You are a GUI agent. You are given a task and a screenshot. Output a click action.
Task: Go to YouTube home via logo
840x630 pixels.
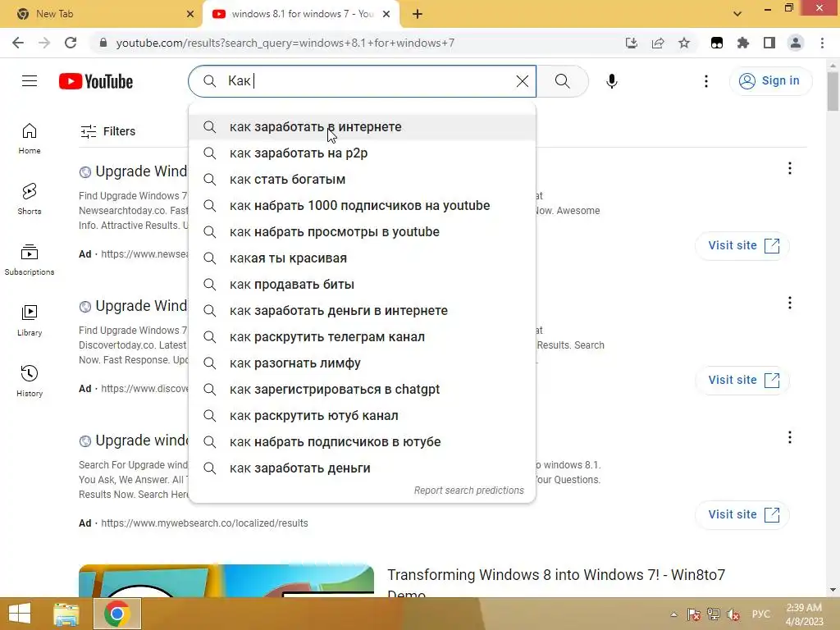point(96,81)
